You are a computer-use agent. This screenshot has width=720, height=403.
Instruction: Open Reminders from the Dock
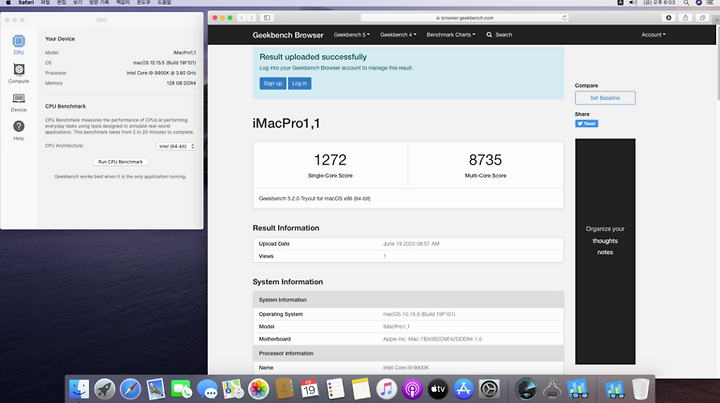click(335, 389)
